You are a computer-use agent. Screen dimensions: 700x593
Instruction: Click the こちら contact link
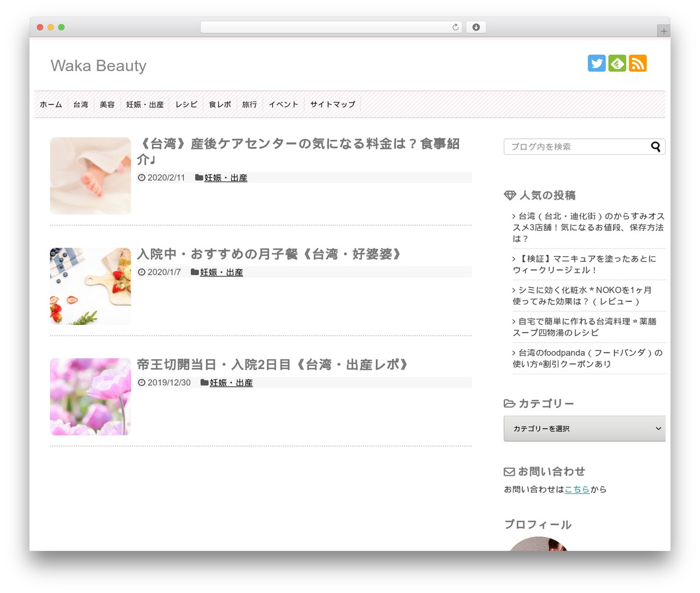click(577, 489)
